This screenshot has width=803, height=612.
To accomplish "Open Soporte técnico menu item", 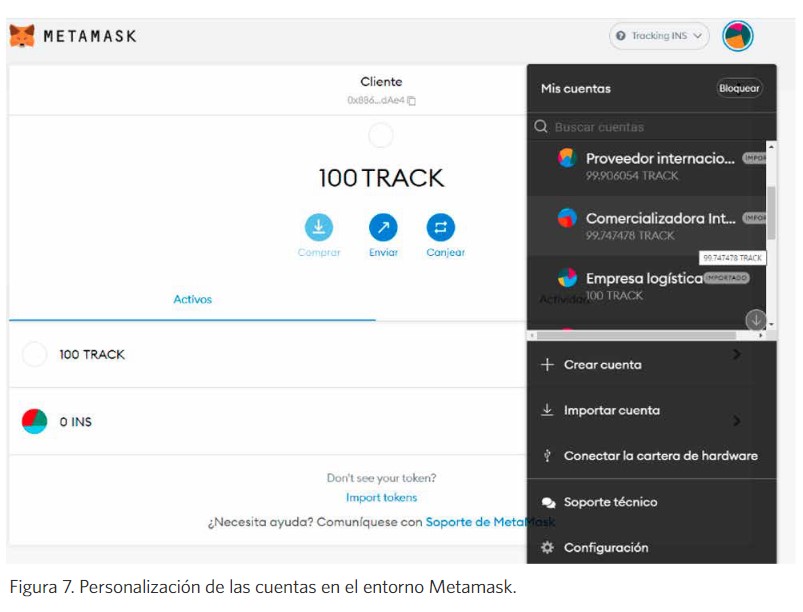I will [x=651, y=502].
